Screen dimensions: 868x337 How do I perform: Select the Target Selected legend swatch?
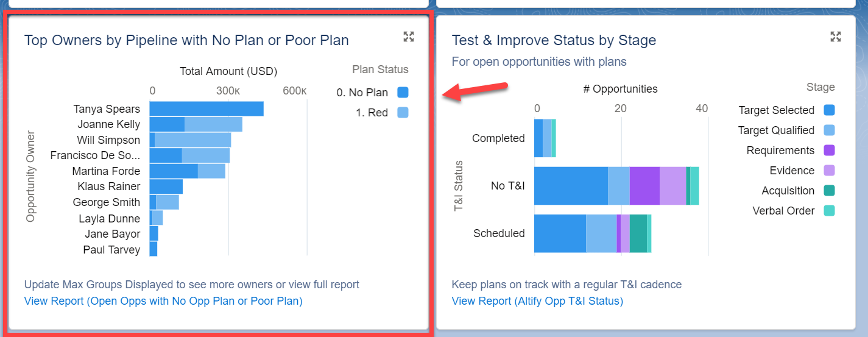[829, 110]
